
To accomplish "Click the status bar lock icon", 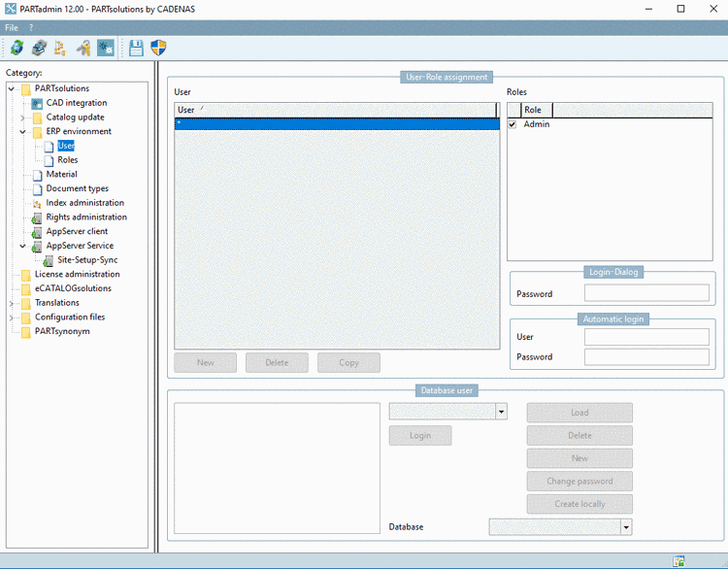I will [678, 561].
